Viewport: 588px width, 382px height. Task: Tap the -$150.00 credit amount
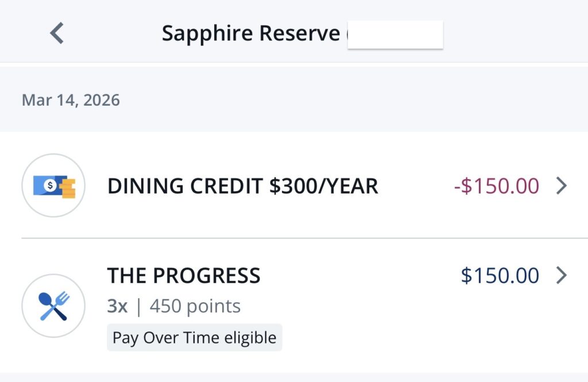pyautogui.click(x=496, y=186)
